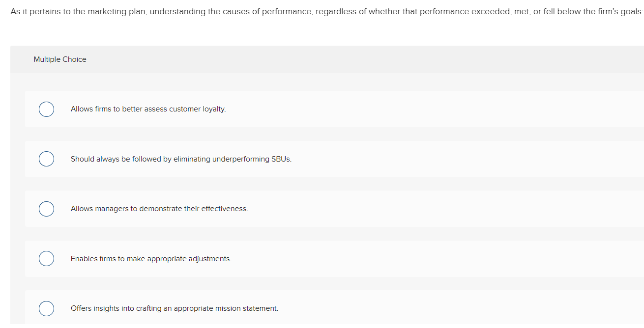Choose the radio button for eliminating underperforming SBUs

click(46, 159)
